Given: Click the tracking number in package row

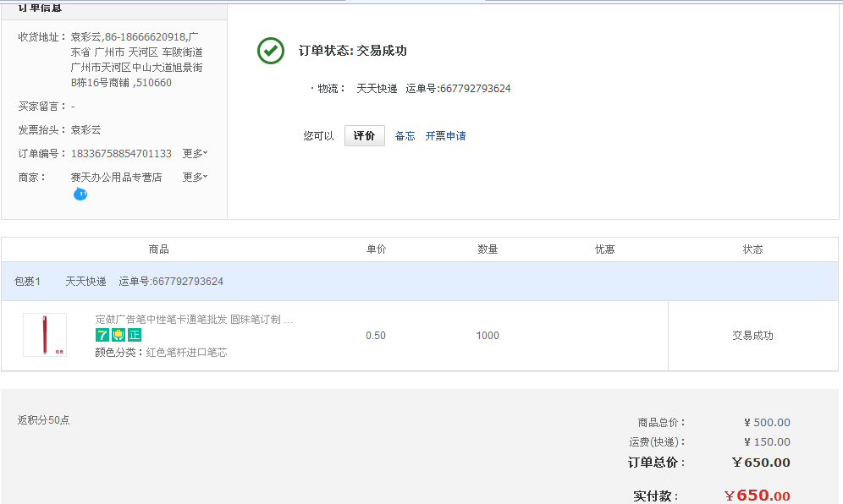Looking at the screenshot, I should [171, 282].
